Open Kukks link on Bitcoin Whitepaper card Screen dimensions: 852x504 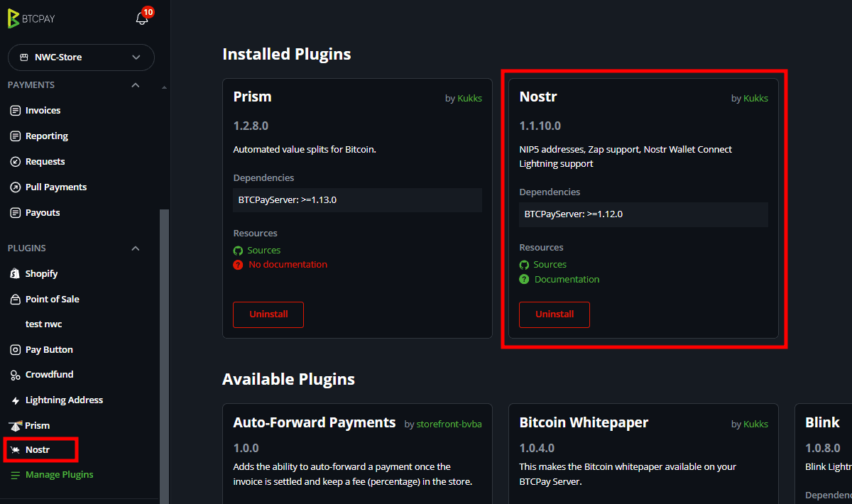[755, 424]
